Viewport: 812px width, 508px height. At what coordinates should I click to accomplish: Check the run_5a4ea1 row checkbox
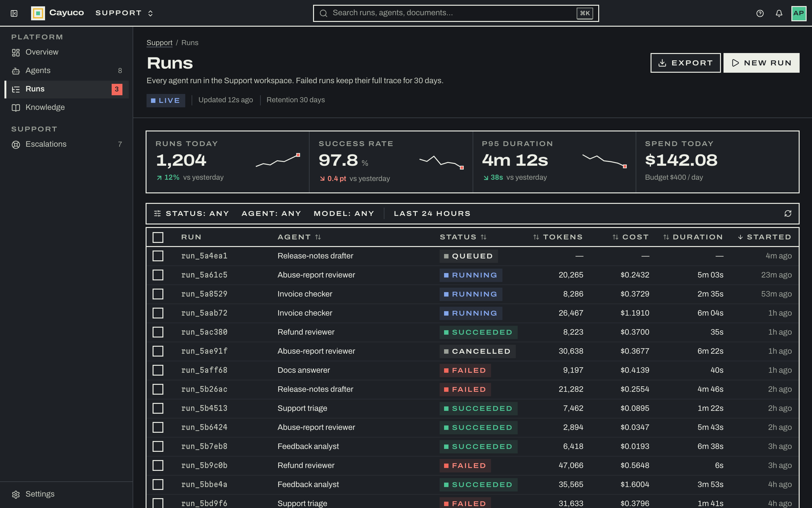coord(158,256)
